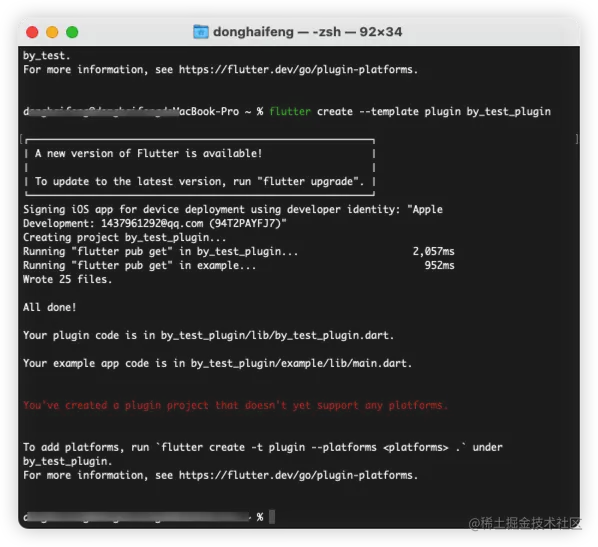Click the terminal cursor at the last prompt

pos(272,517)
